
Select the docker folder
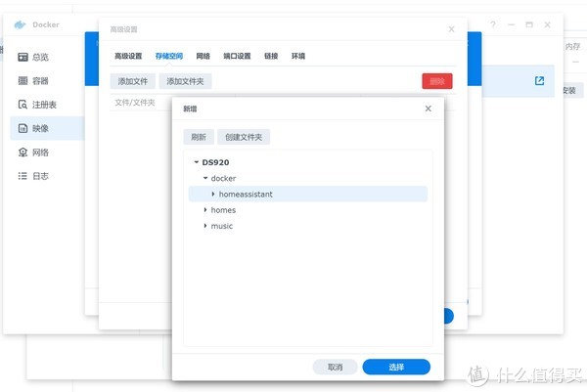tap(223, 178)
